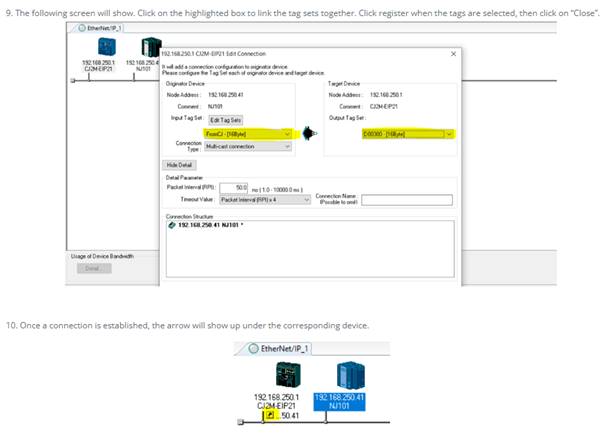The height and width of the screenshot is (442, 605).
Task: Select the CJ2M-EIP21 device icon in upper network view
Action: coord(106,47)
